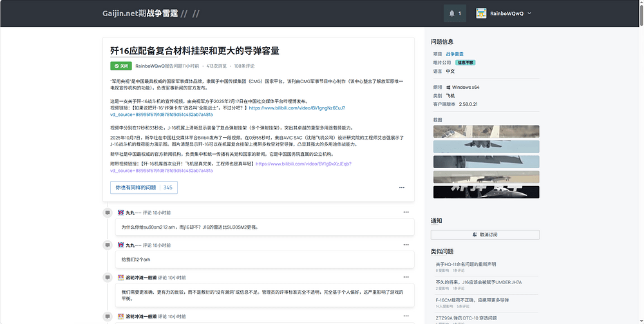Click the 413次浏览 view count text
This screenshot has width=644, height=324.
pyautogui.click(x=216, y=66)
